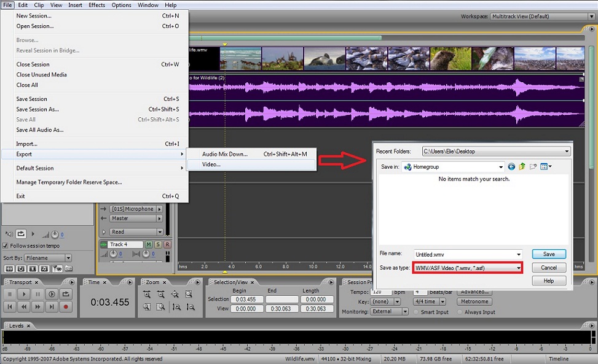Click the Stop button in Transport
598x364 pixels.
(x=10, y=294)
